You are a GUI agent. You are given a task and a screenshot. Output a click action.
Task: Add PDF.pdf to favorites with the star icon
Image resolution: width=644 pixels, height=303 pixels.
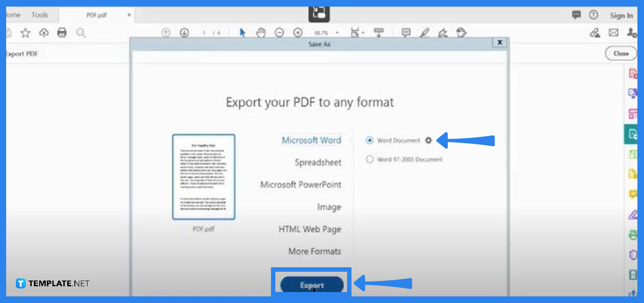25,32
